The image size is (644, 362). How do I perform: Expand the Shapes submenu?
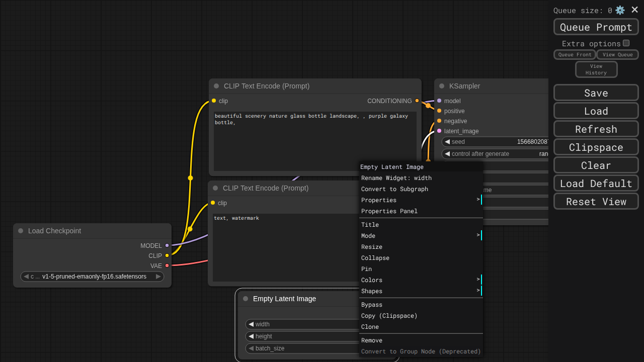coord(421,291)
